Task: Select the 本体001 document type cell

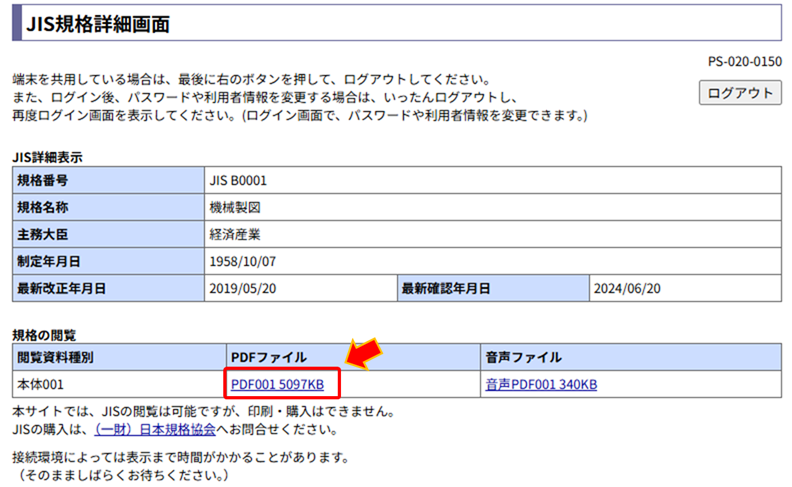Action: click(x=41, y=384)
